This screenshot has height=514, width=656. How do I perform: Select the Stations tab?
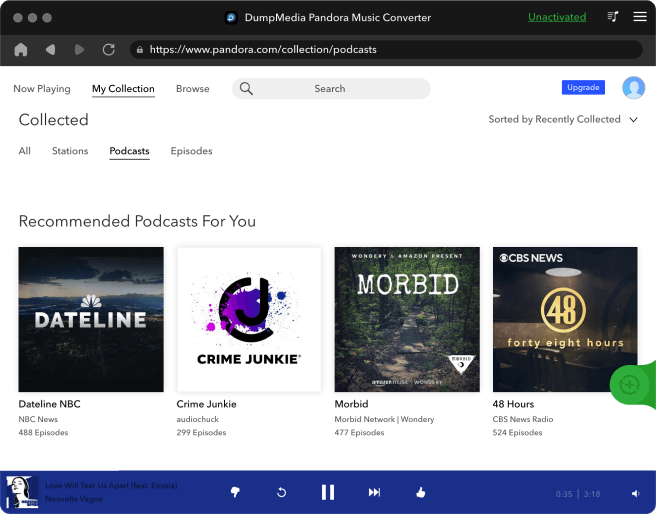pos(70,151)
